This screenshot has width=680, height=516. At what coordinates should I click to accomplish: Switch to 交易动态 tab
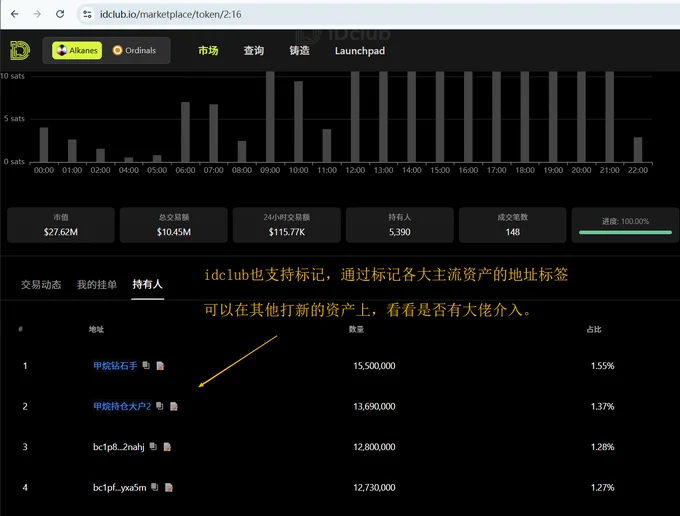tap(41, 284)
